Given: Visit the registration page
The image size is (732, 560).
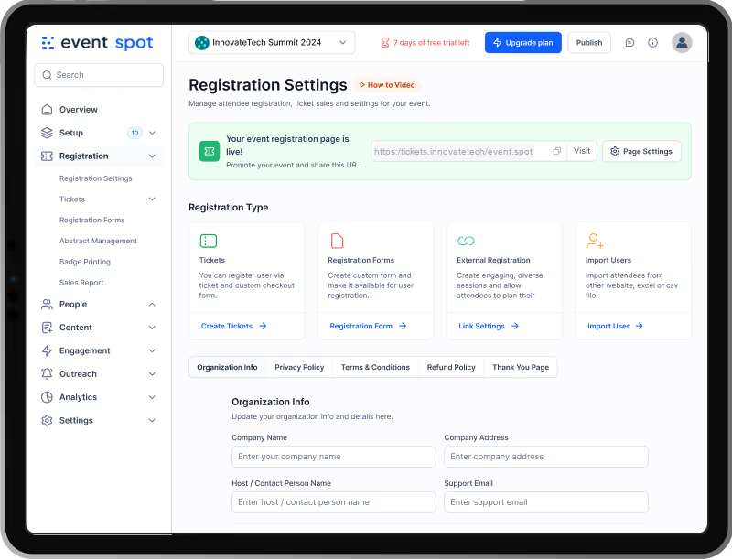Looking at the screenshot, I should [582, 151].
